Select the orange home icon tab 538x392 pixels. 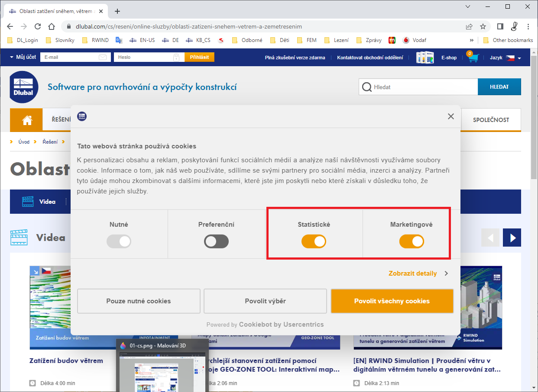pyautogui.click(x=26, y=119)
